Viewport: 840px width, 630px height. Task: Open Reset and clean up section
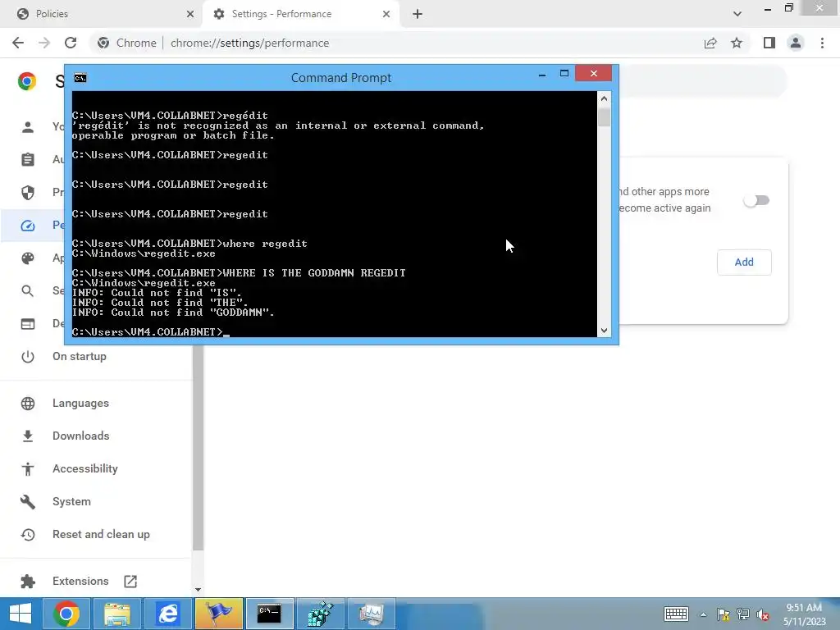[101, 534]
